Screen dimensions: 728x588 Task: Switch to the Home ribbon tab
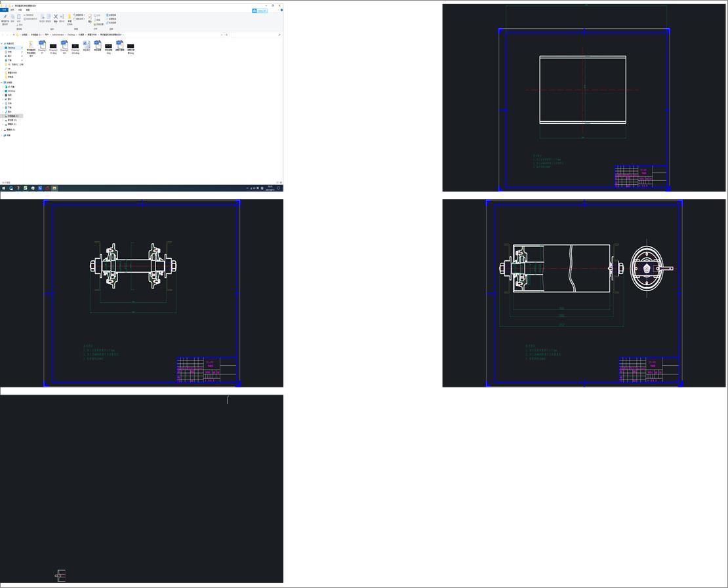12,10
